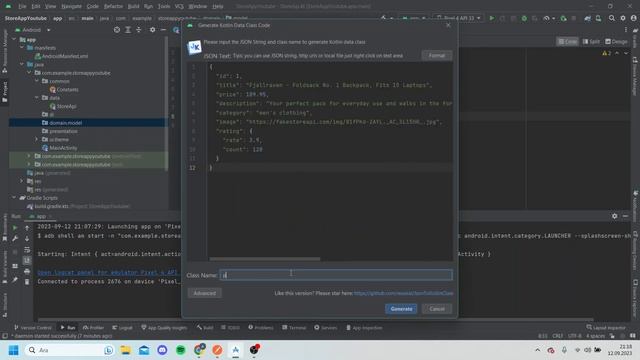Screen dimensions: 640x360
Task: Open IDE settings gear in top toolbar
Action: tap(623, 18)
